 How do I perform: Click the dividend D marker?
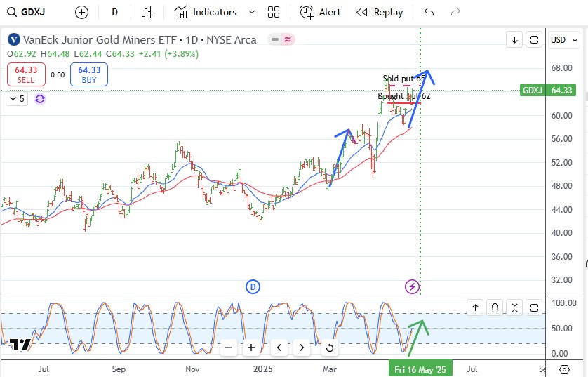[253, 287]
